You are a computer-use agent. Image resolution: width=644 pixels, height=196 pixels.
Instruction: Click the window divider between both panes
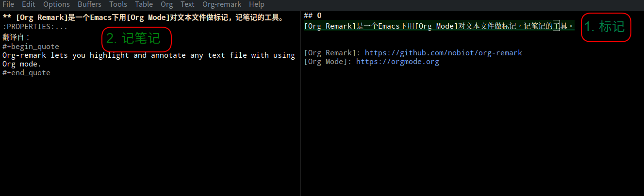tap(300, 103)
